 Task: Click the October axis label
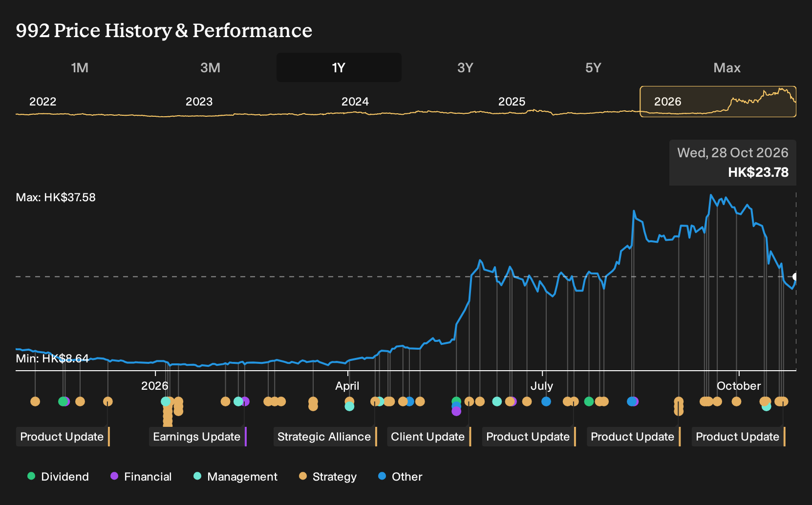(739, 386)
